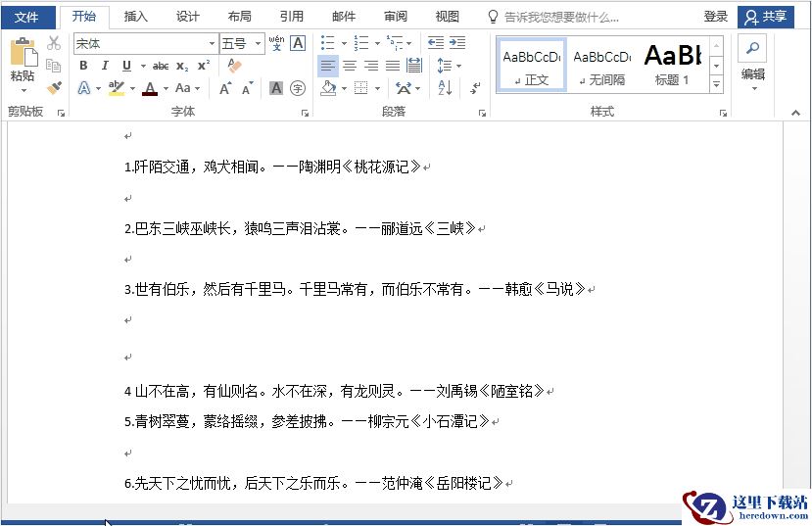Screen dimensions: 812x526
Task: Click the 共享 share button
Action: coord(765,17)
